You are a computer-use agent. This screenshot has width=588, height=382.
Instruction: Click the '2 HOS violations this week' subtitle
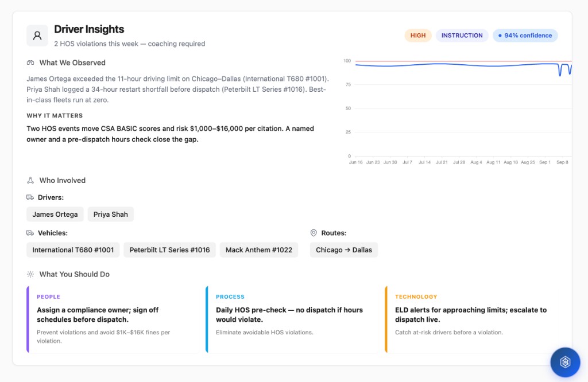coord(129,44)
